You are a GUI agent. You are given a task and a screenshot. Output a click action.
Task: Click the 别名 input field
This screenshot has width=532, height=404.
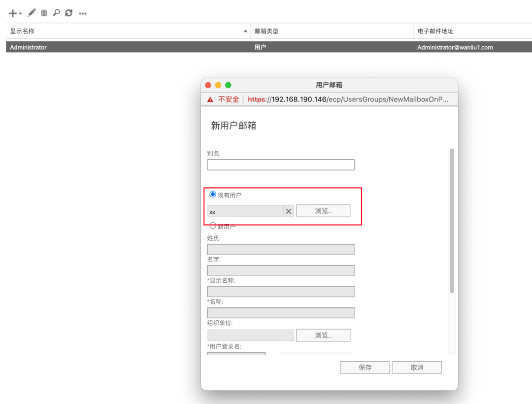point(281,165)
